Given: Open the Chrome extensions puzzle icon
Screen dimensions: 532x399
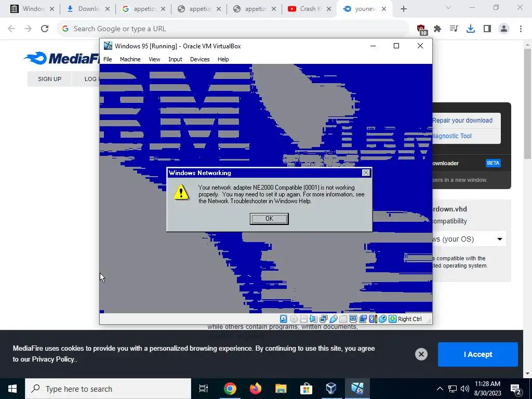Looking at the screenshot, I should 437,29.
